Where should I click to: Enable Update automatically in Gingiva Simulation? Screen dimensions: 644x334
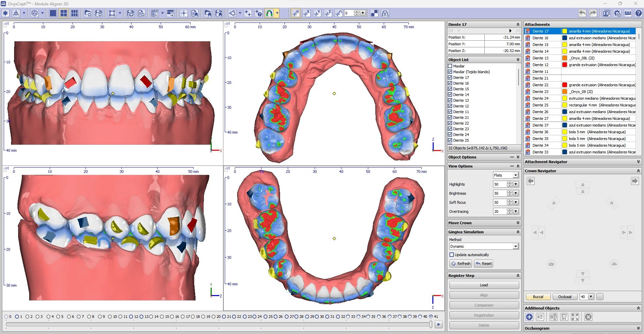pyautogui.click(x=452, y=255)
